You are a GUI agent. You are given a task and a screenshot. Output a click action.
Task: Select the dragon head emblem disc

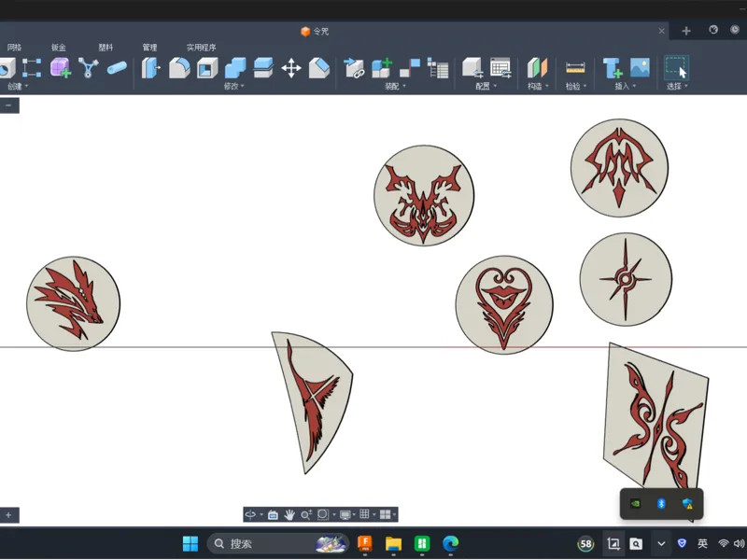[x=74, y=303]
